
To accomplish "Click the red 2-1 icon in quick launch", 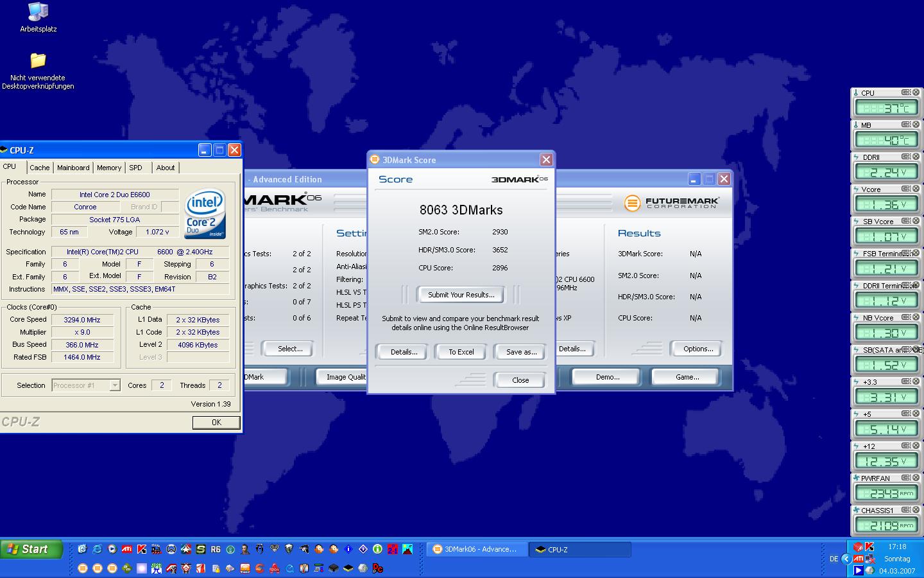I will point(392,549).
